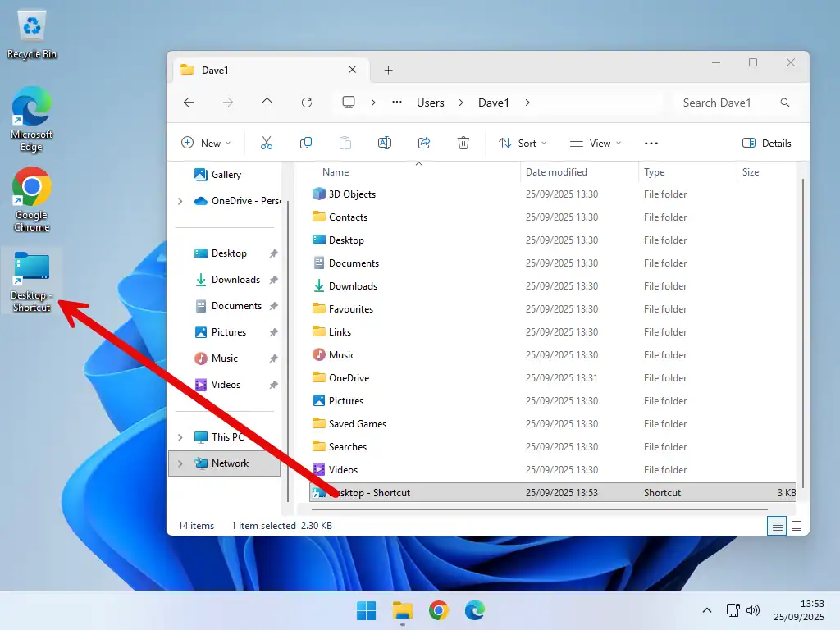Image resolution: width=840 pixels, height=630 pixels.
Task: Refresh the Dave1 folder view
Action: coord(307,103)
